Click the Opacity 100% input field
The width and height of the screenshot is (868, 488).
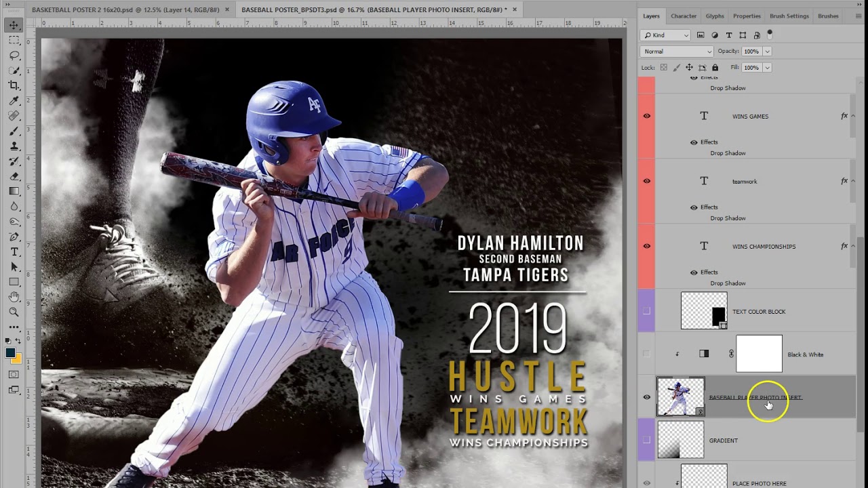pos(751,52)
